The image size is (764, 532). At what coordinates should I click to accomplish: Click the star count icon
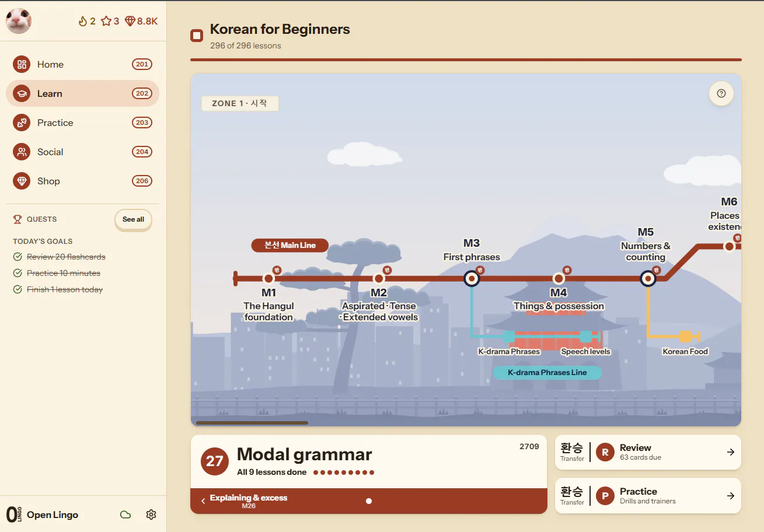click(106, 21)
